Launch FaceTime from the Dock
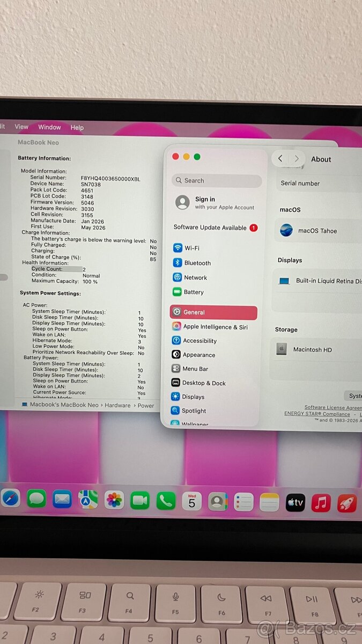This screenshot has height=644, width=362. (140, 501)
